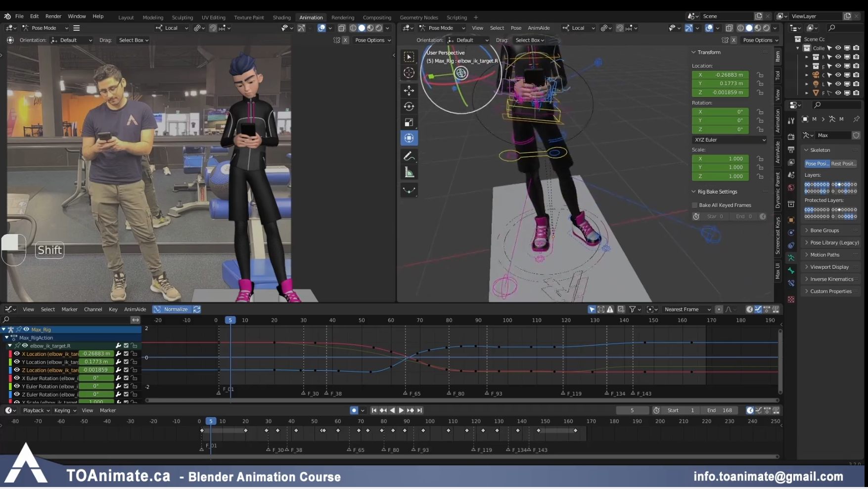Click the pin icon on the Max_Rig channel
Viewport: 868px width, 489px height.
pyautogui.click(x=19, y=330)
